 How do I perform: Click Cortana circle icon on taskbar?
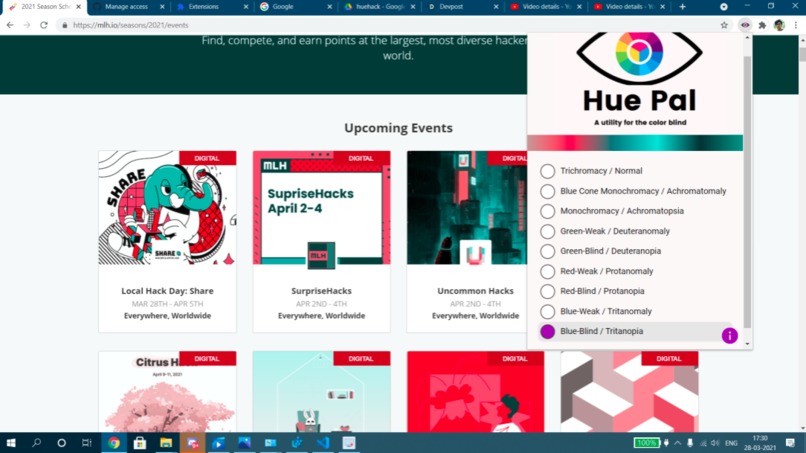[61, 443]
